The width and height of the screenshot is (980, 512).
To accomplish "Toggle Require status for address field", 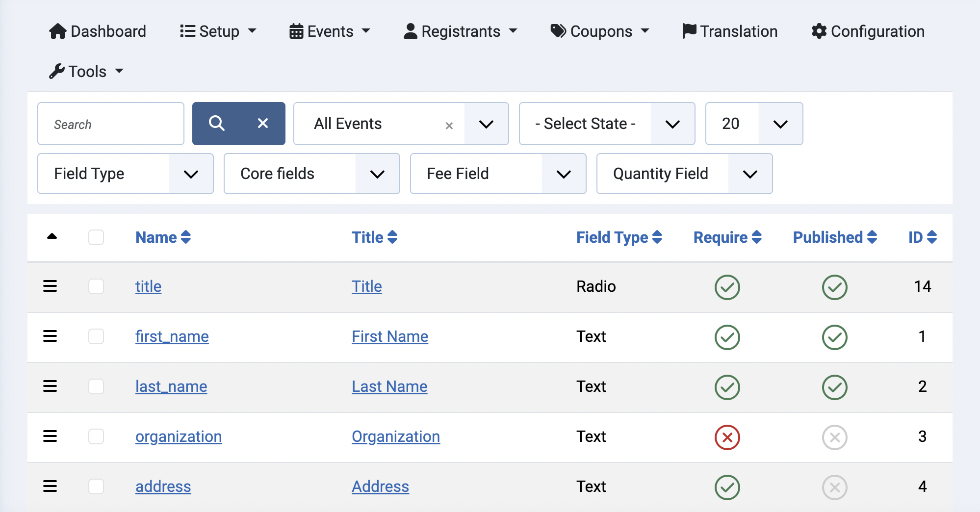I will click(727, 487).
